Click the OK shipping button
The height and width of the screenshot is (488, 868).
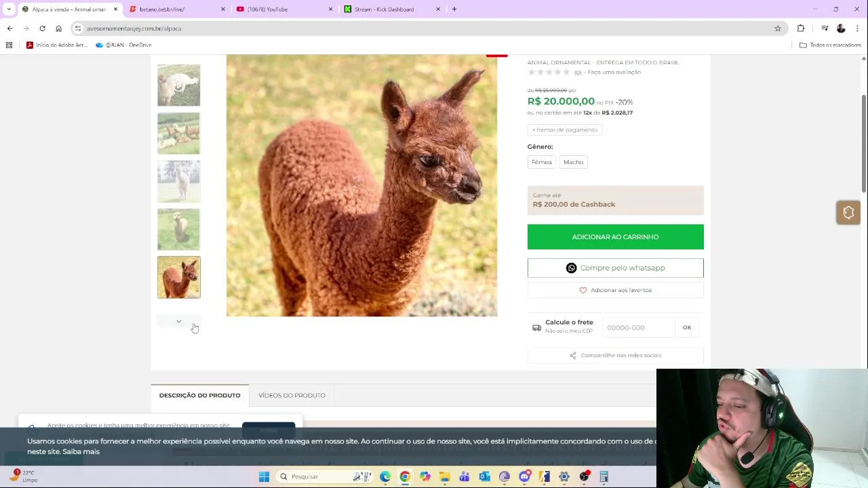[687, 327]
